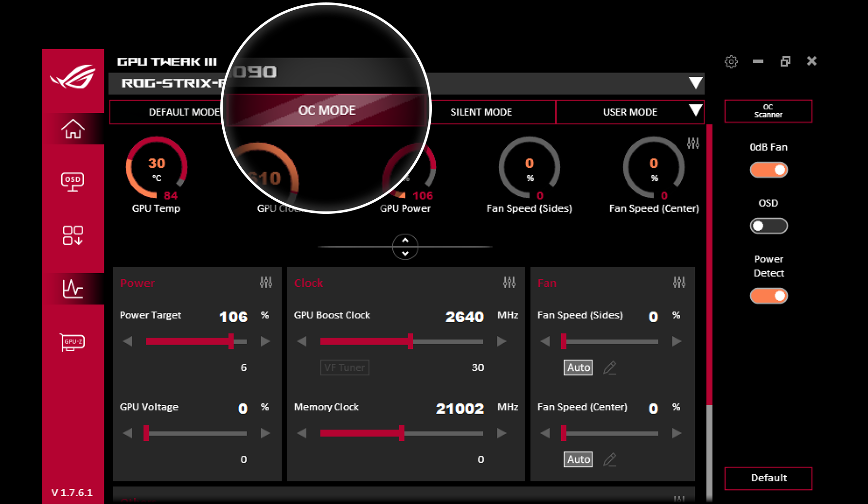The image size is (868, 504).
Task: Enable the OSD toggle switch
Action: [768, 226]
